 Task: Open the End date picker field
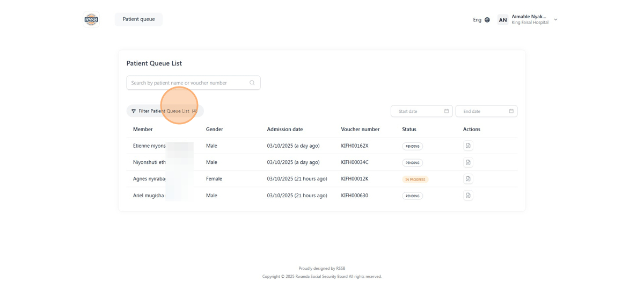(486, 111)
